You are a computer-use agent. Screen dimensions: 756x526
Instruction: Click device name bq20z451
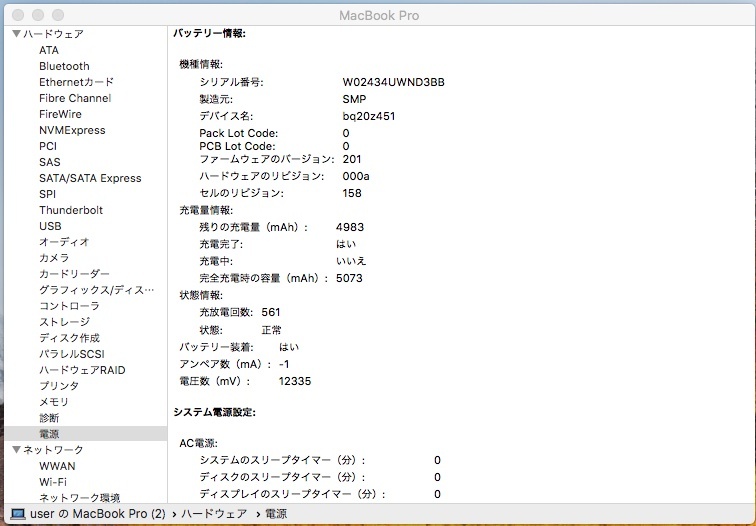369,116
